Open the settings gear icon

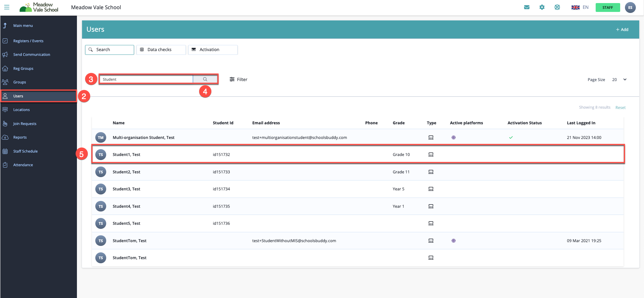(542, 7)
